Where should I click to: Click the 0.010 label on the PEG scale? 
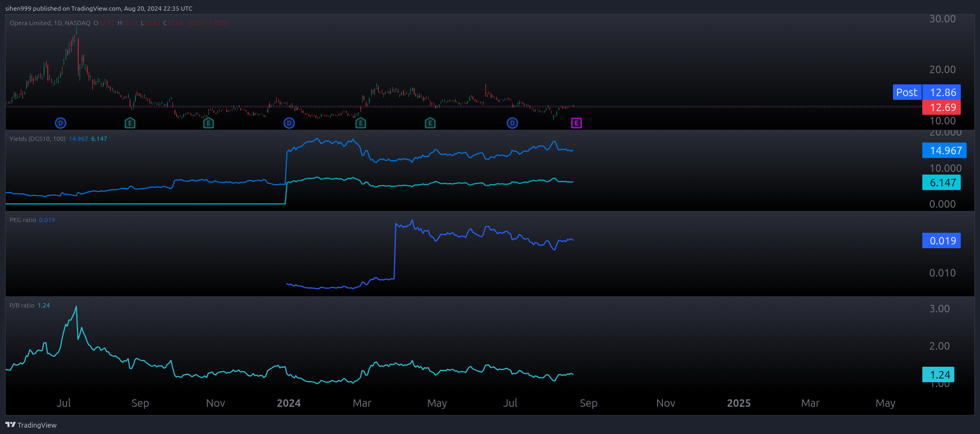click(x=943, y=273)
